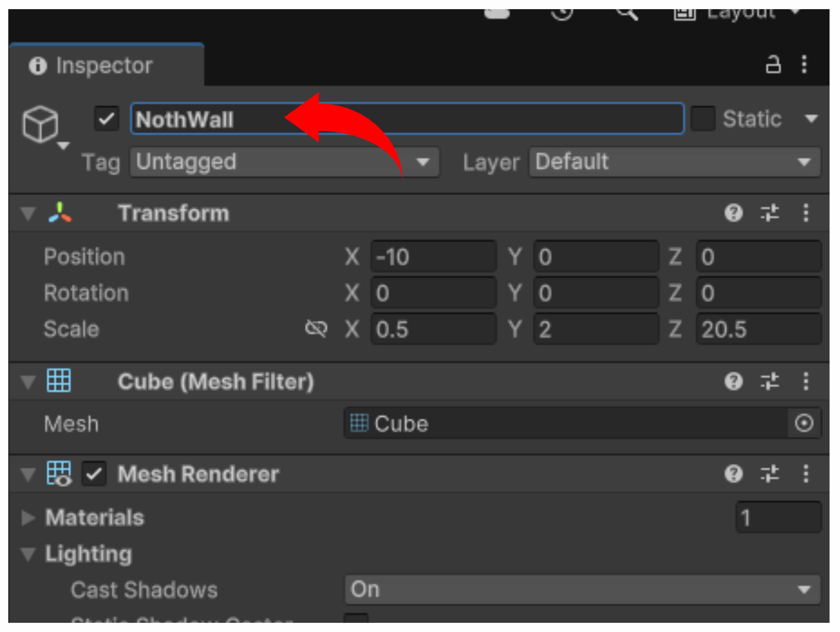Screen dimensions: 840x632
Task: Enable the Static checkbox
Action: tap(703, 119)
